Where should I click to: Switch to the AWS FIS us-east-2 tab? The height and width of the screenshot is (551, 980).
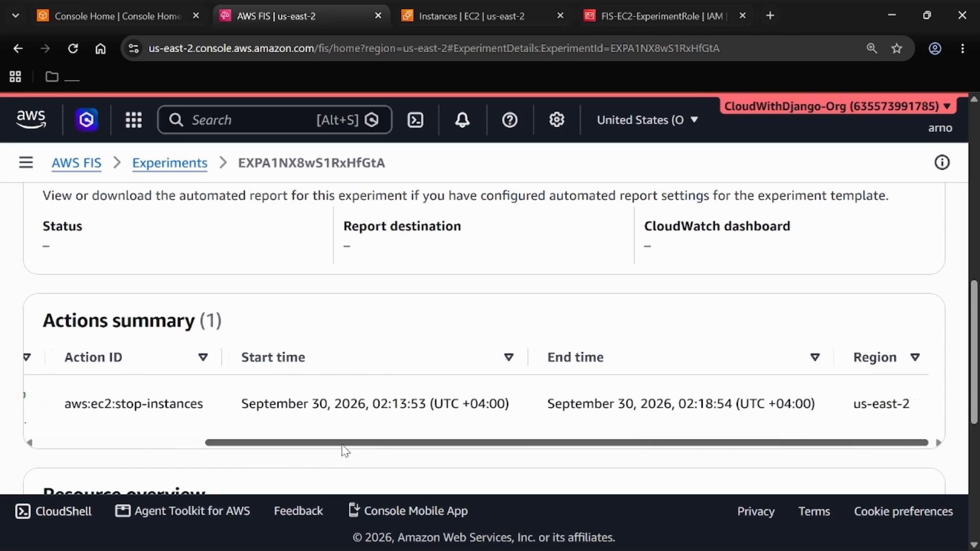pos(301,16)
